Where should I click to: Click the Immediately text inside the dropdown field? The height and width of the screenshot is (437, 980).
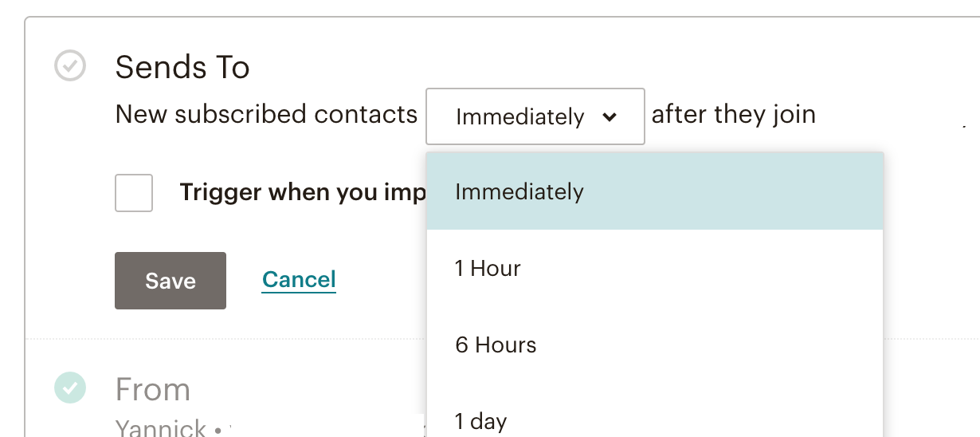[520, 117]
